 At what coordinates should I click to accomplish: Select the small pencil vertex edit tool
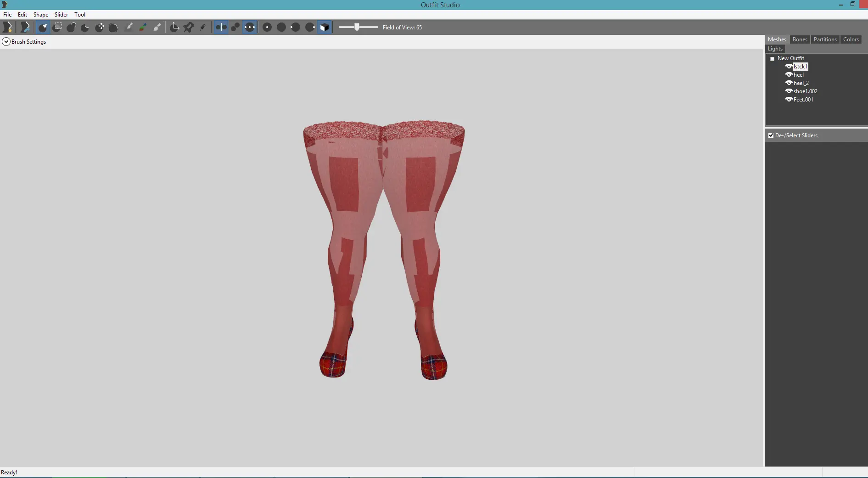pyautogui.click(x=202, y=27)
